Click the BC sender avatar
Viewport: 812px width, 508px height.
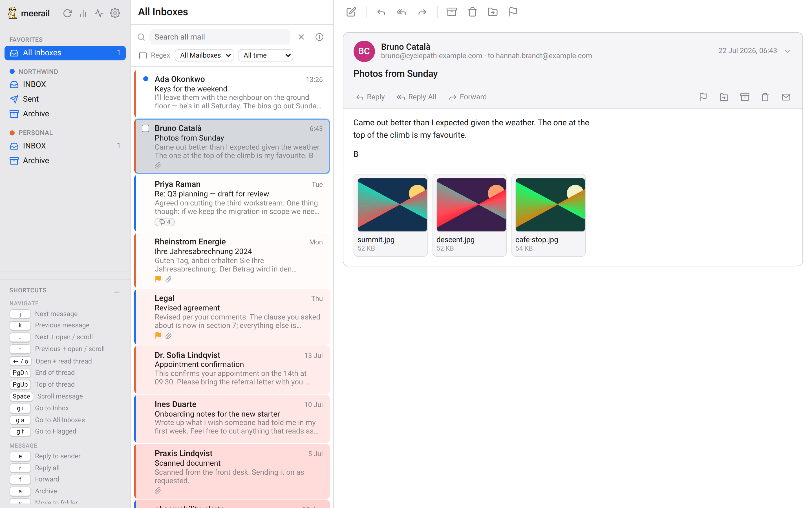tap(364, 51)
